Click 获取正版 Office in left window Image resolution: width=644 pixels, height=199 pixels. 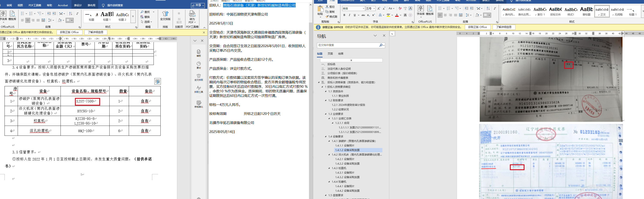pos(69,32)
